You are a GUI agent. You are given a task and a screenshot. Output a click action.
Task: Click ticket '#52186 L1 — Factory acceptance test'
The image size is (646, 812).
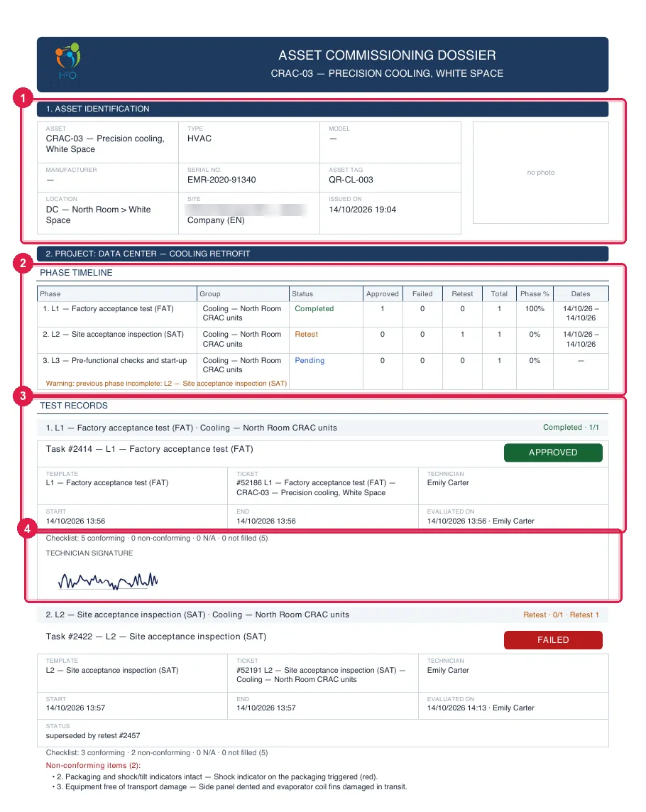[x=316, y=488]
